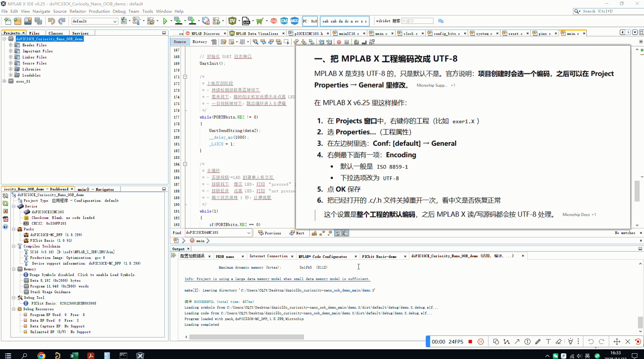This screenshot has width=644, height=359.
Task: Click the Open Project toolbar icon
Action: pos(28,21)
